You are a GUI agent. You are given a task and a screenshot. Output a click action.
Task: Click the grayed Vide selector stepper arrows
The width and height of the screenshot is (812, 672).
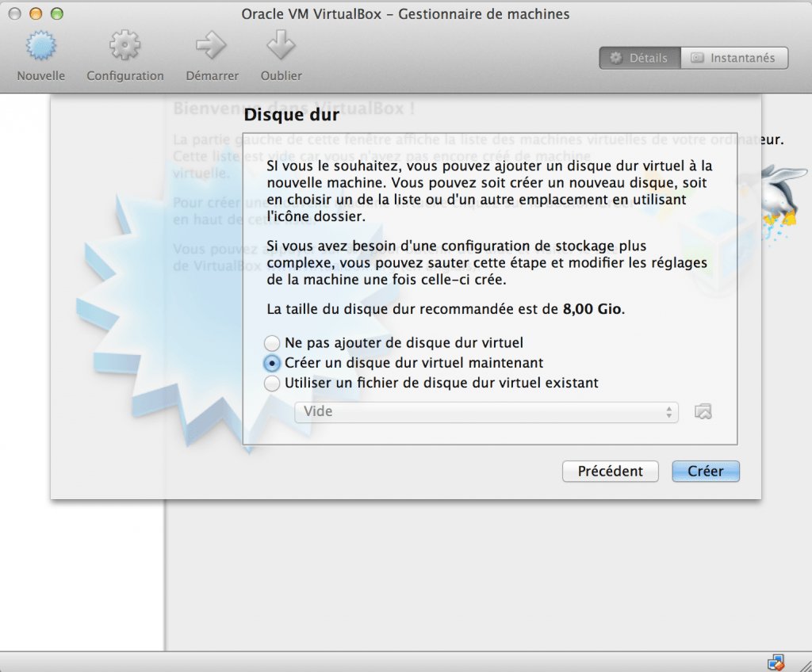click(668, 411)
